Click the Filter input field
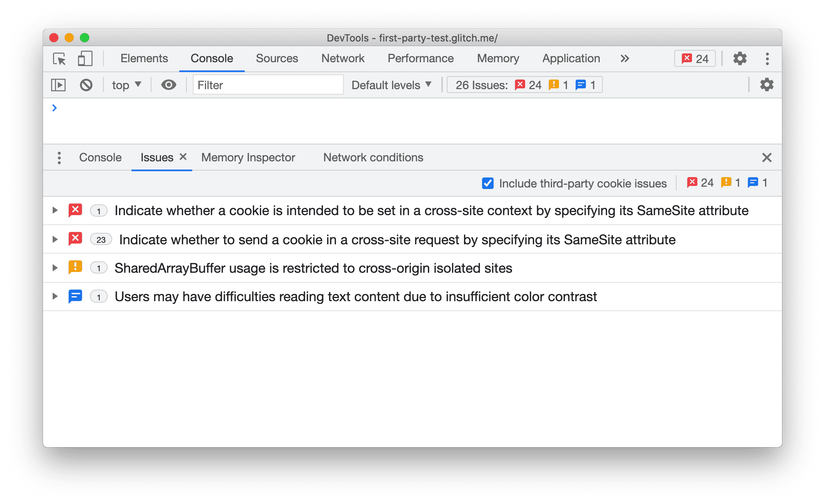This screenshot has height=504, width=825. coord(266,85)
